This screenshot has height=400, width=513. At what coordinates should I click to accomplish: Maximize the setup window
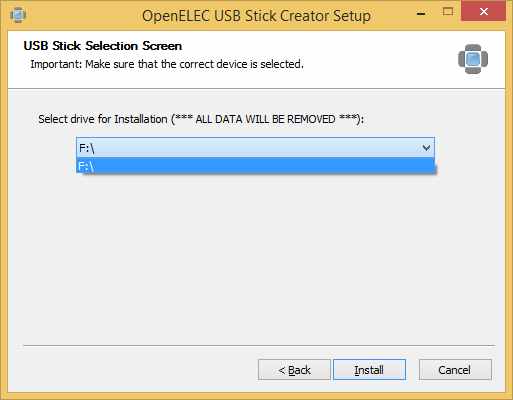tap(448, 12)
